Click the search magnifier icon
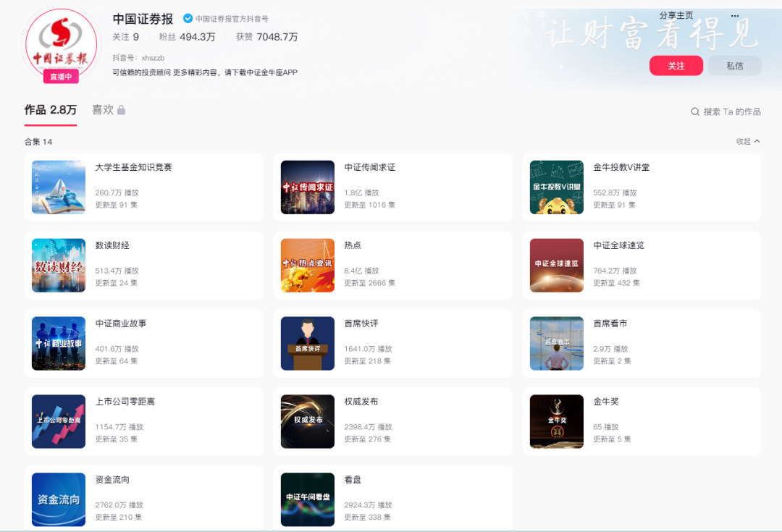This screenshot has width=782, height=532. tap(695, 111)
